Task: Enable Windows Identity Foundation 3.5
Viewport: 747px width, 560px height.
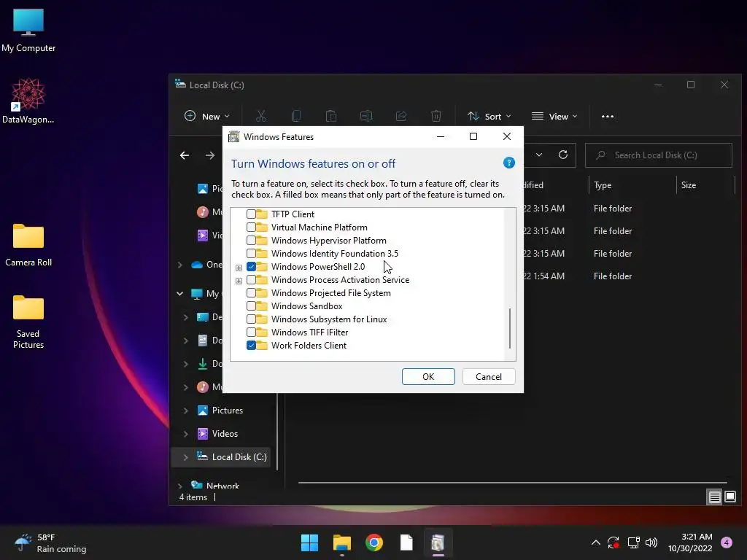Action: click(251, 254)
